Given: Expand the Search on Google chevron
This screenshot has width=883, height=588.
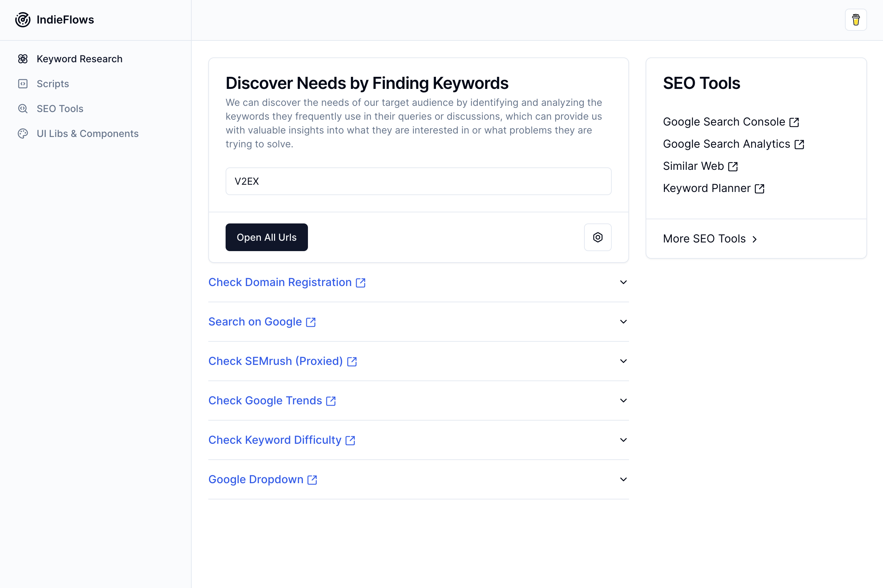Looking at the screenshot, I should 623,322.
